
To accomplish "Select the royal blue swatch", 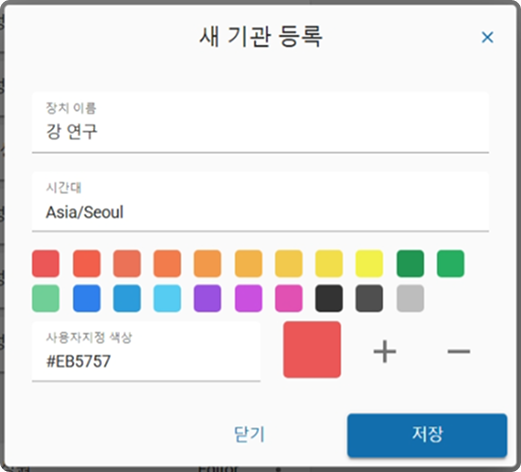I will [86, 298].
